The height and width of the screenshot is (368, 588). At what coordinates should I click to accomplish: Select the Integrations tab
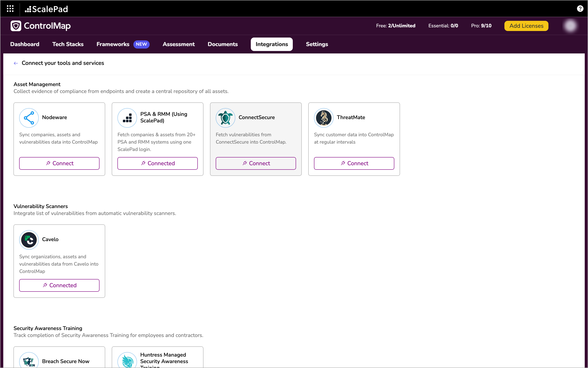272,44
